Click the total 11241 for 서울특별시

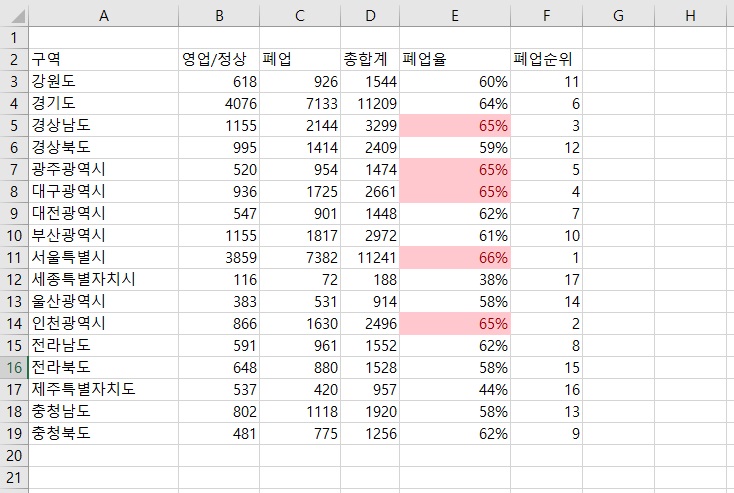click(x=370, y=258)
